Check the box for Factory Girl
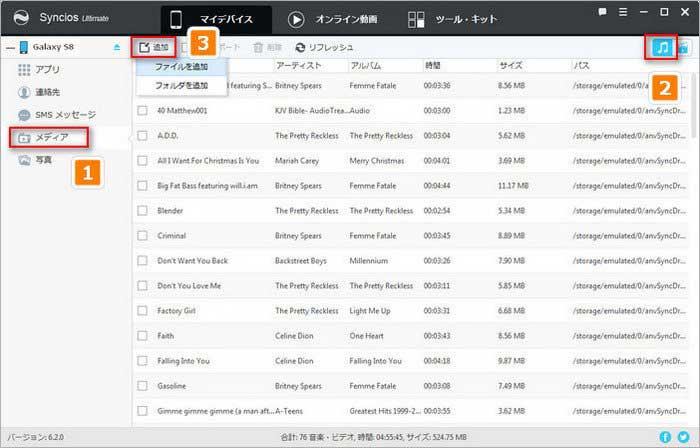The height and width of the screenshot is (448, 700). coord(142,311)
